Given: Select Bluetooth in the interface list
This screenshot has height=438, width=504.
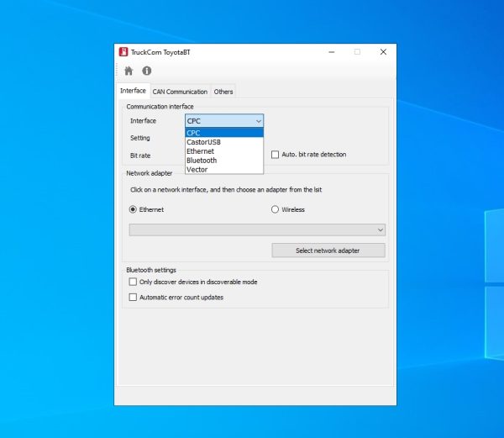Looking at the screenshot, I should (x=224, y=161).
